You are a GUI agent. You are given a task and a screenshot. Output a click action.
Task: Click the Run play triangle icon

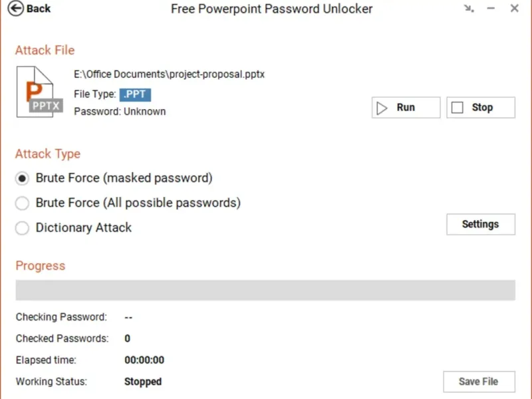[x=382, y=108]
